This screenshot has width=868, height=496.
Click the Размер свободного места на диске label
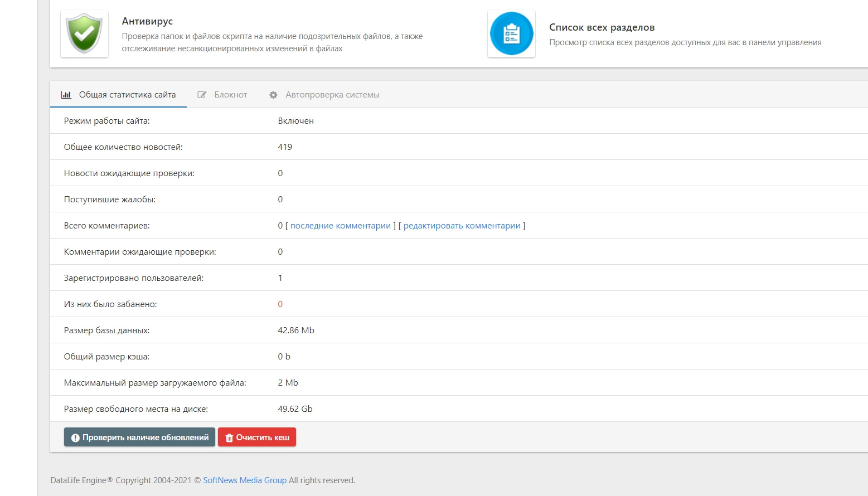click(x=136, y=409)
